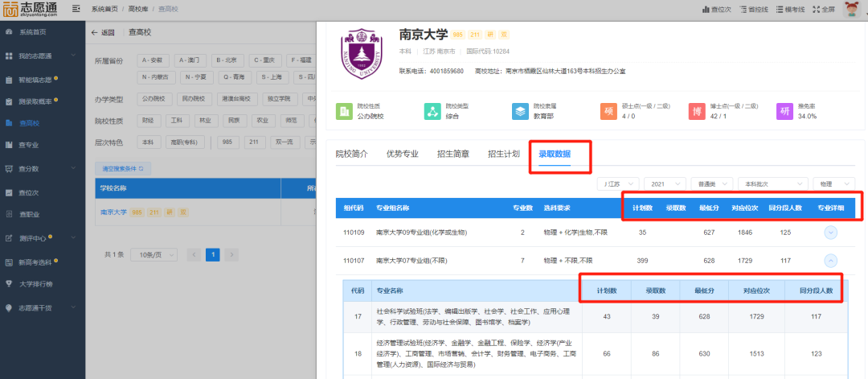The image size is (868, 379).
Task: Click the 系统首页 sidebar icon
Action: tap(9, 32)
